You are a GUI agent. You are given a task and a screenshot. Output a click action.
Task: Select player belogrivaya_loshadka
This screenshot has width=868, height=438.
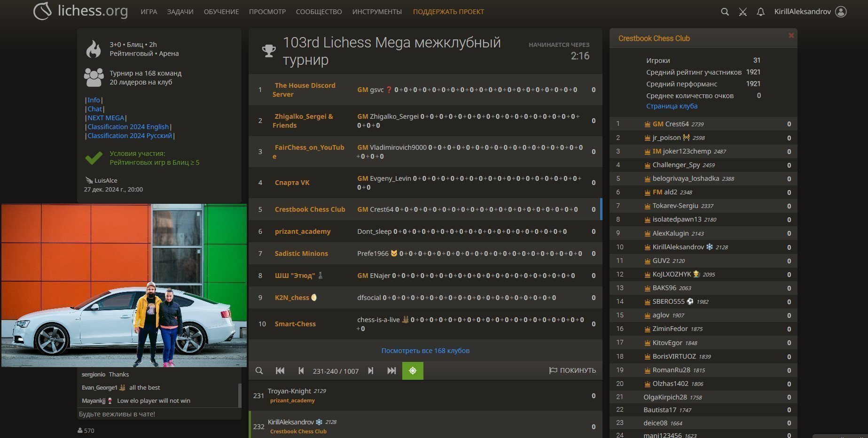tap(704, 178)
